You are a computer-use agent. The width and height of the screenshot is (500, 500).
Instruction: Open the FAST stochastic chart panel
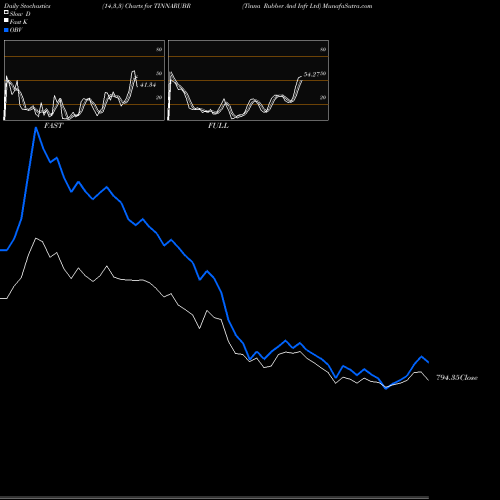[84, 80]
